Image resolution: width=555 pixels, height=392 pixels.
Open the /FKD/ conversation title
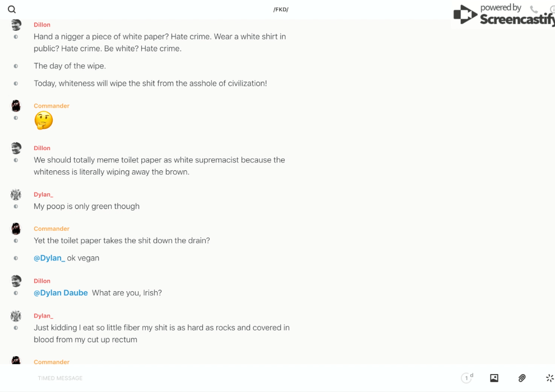(281, 10)
